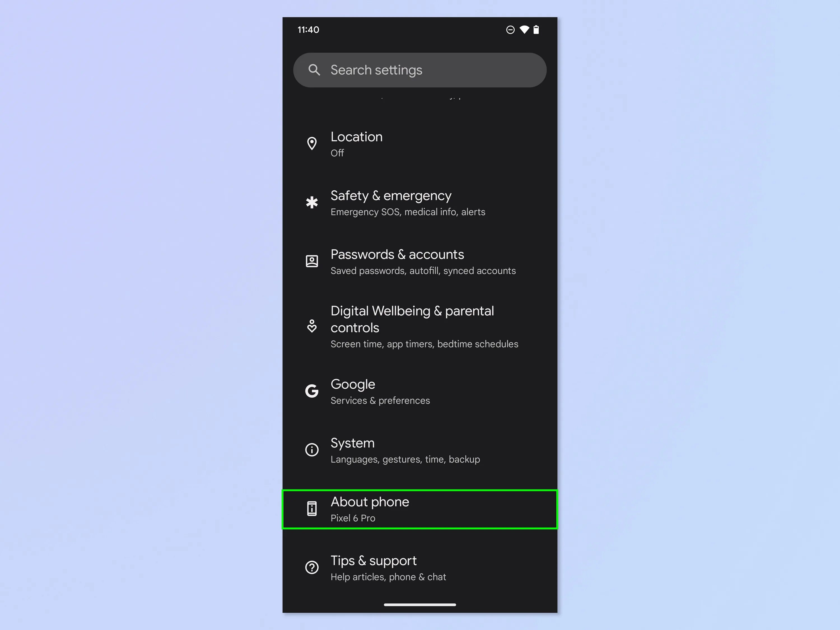
Task: Tap the Location pin icon
Action: [312, 144]
